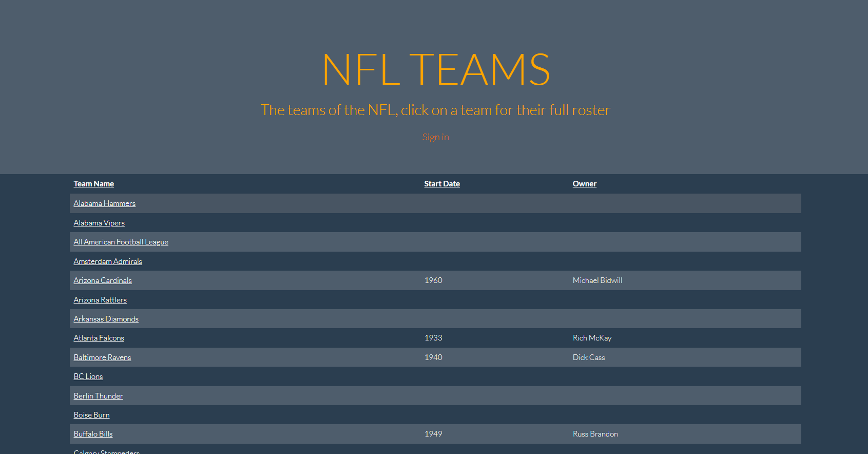Click the NFL TEAMS page heading
Image resolution: width=868 pixels, height=454 pixels.
pos(436,69)
